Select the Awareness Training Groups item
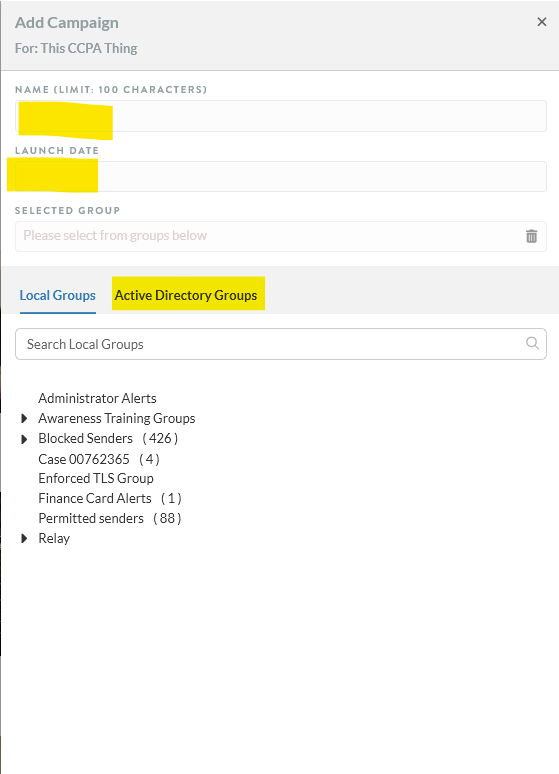Screen dimensions: 559x774 tap(117, 419)
